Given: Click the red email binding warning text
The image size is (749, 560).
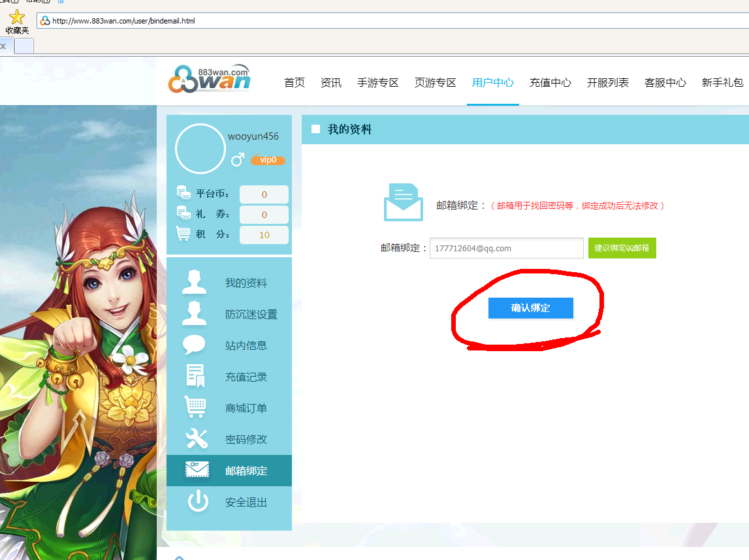Looking at the screenshot, I should pyautogui.click(x=577, y=206).
